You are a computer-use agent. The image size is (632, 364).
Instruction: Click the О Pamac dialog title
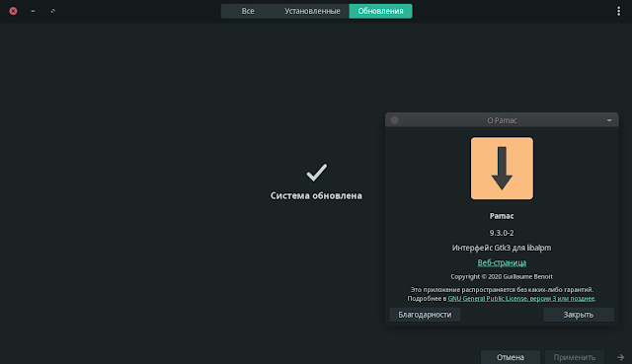point(502,120)
